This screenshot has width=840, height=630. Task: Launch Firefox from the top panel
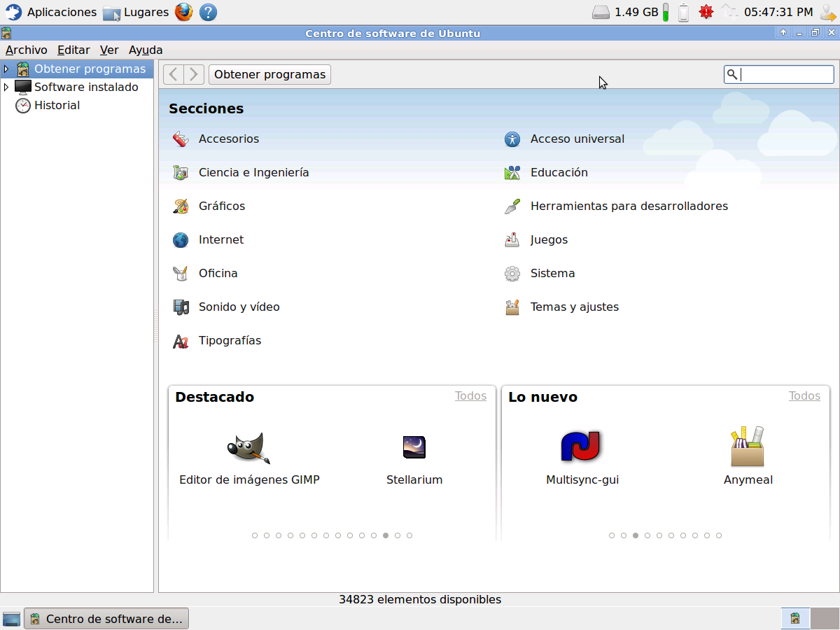pyautogui.click(x=184, y=12)
